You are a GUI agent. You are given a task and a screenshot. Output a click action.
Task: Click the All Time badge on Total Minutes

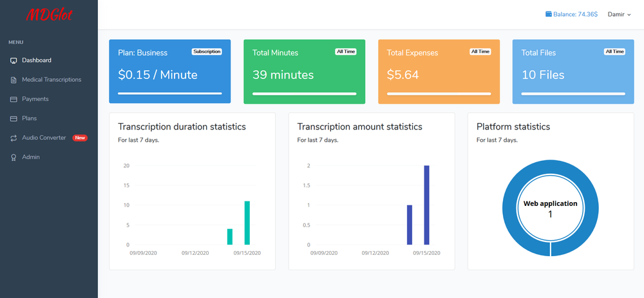point(346,51)
